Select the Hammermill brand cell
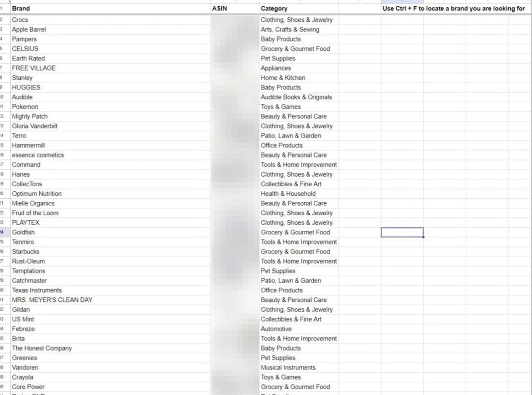Screen dimensions: 532x395 (110, 146)
